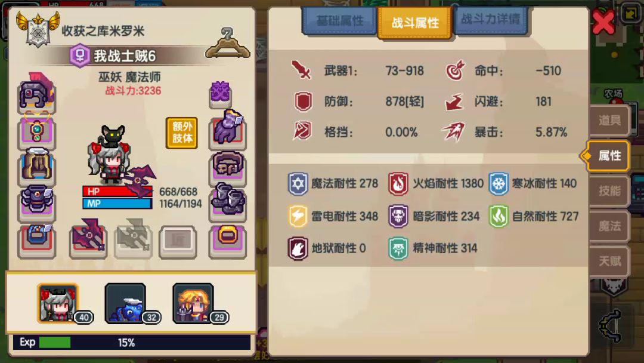The width and height of the screenshot is (644, 363).
Task: Click the purple rune slot icon
Action: (220, 93)
